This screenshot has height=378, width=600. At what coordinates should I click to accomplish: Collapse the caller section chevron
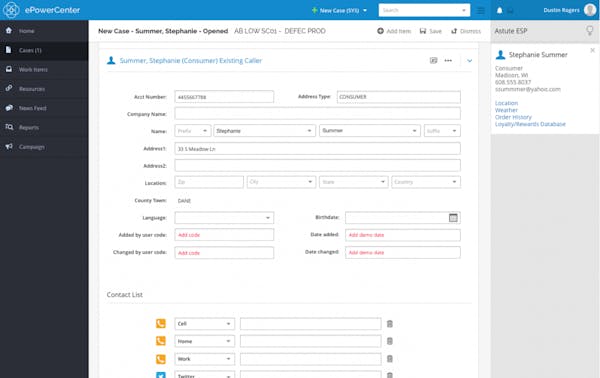coord(470,60)
